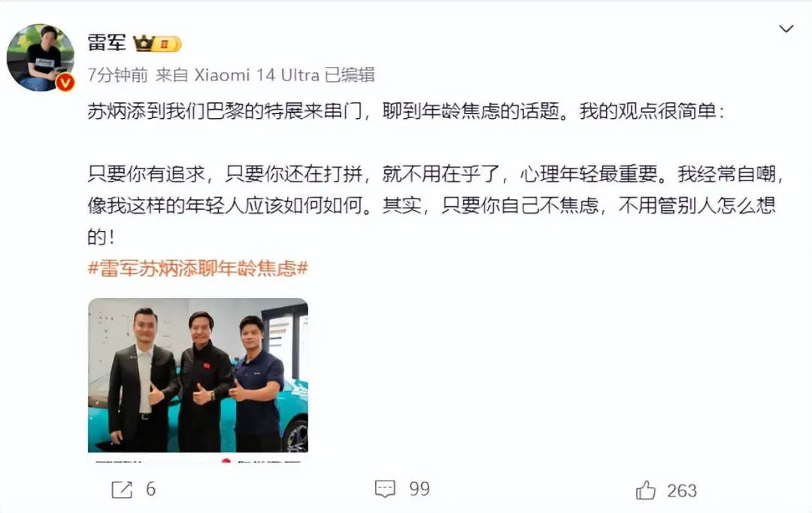The image size is (812, 513).
Task: Click the repost share arrow icon
Action: pyautogui.click(x=123, y=489)
